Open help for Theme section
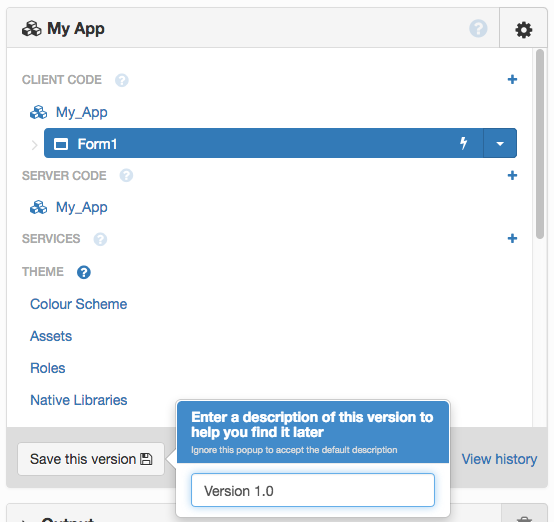The height and width of the screenshot is (522, 554). coord(84,272)
